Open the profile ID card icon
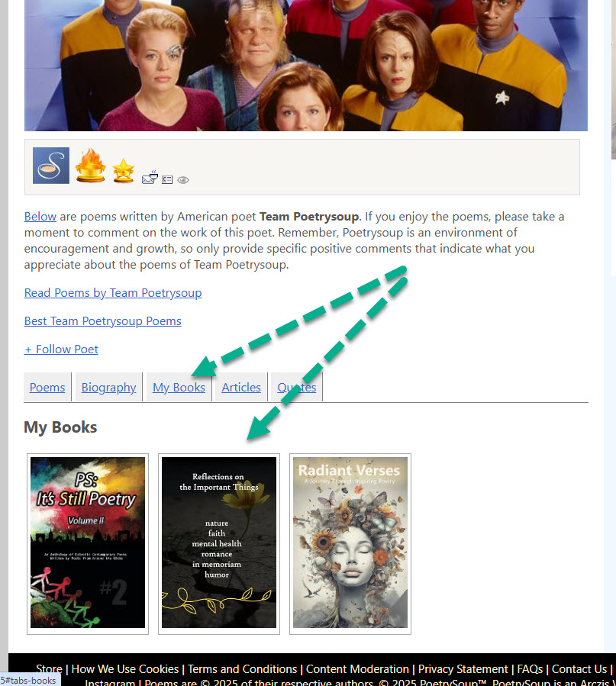The image size is (616, 686). pos(167,179)
